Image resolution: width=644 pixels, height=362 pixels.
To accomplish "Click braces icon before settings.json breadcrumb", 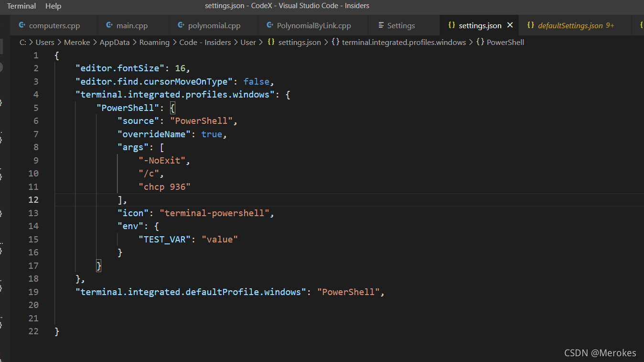I will [271, 42].
